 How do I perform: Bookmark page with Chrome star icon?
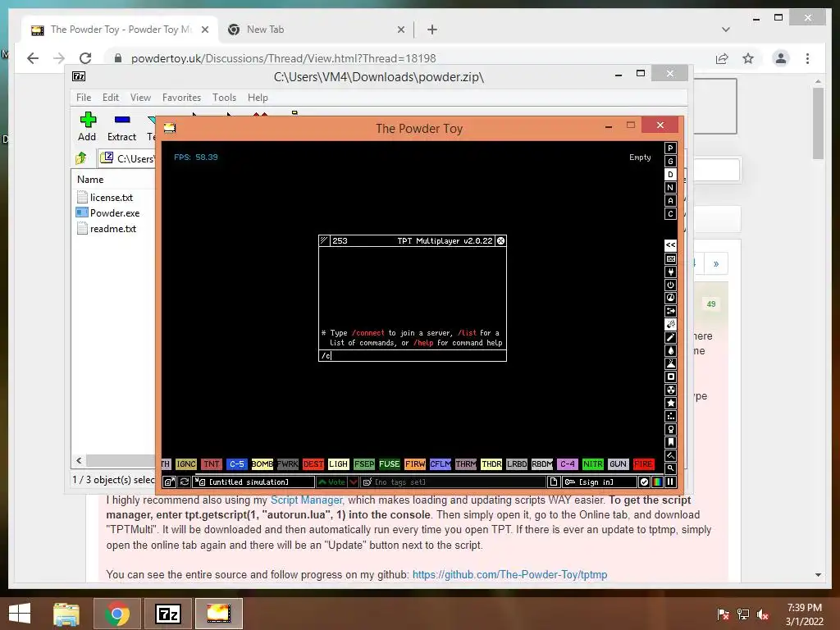(748, 58)
